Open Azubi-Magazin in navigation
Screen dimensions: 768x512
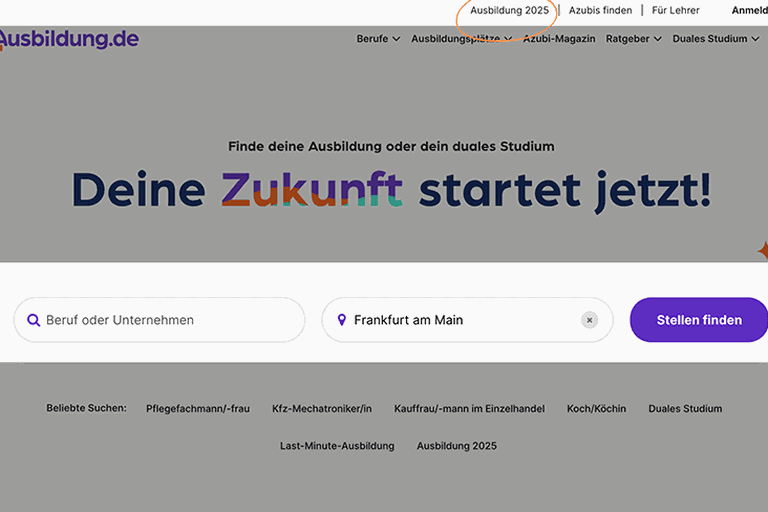559,39
